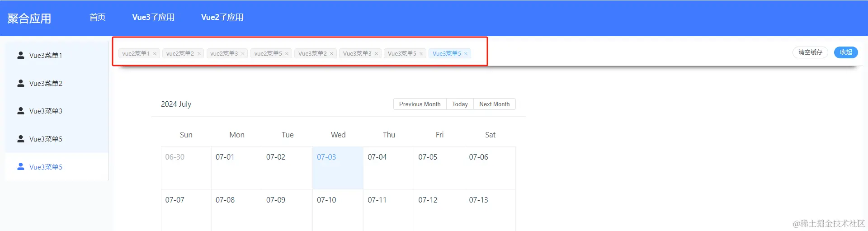The height and width of the screenshot is (231, 868).
Task: Click the Wed column header
Action: point(338,135)
